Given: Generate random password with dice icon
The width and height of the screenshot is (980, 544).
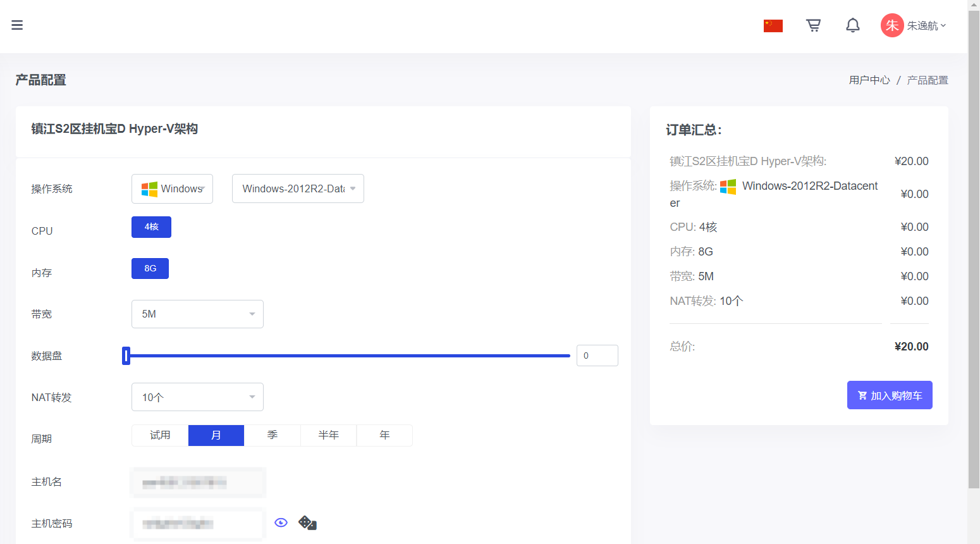Looking at the screenshot, I should point(307,522).
